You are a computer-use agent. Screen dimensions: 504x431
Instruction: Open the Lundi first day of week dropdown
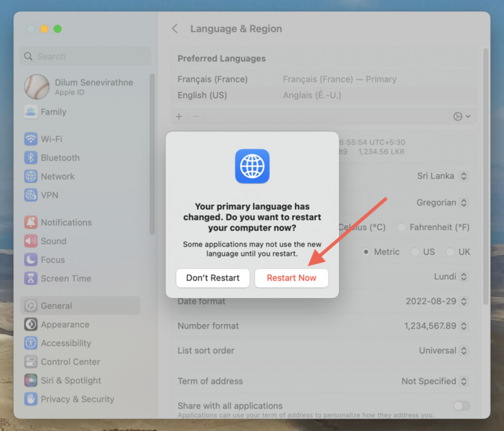451,277
